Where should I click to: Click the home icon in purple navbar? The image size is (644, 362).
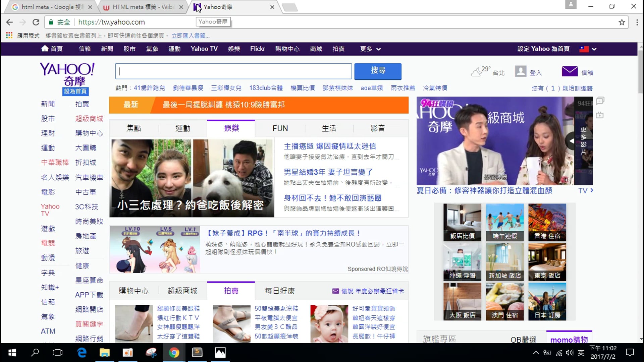(45, 49)
